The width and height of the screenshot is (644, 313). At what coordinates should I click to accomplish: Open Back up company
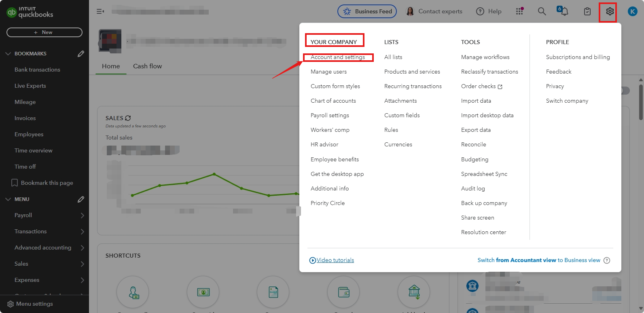tap(484, 203)
